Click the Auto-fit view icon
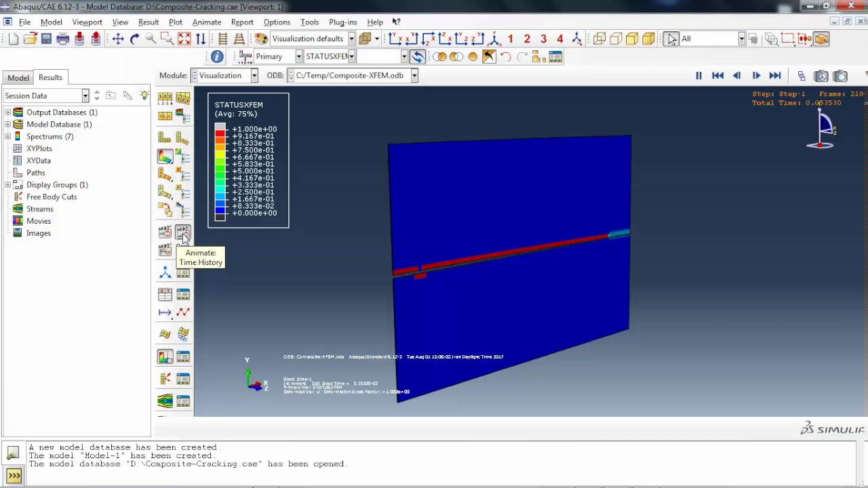This screenshot has height=488, width=868. tap(184, 39)
